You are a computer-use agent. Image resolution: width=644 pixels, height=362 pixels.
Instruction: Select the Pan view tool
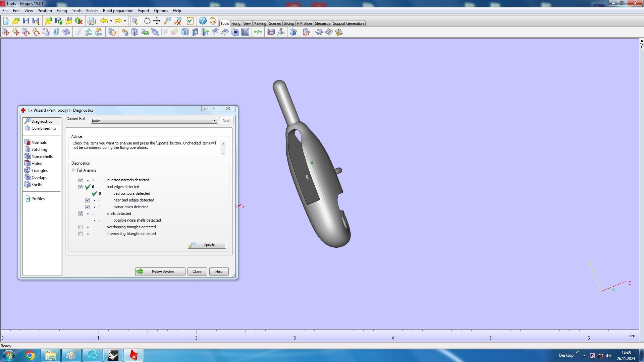pos(157,21)
